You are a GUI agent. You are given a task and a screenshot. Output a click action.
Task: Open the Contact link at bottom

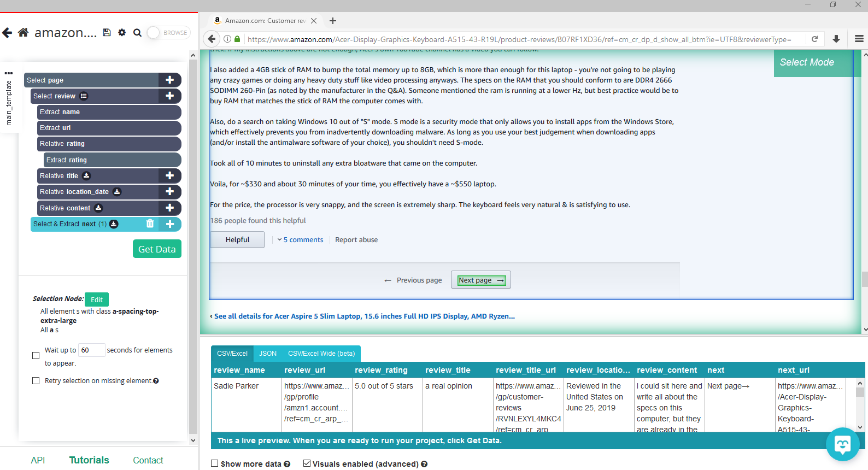point(148,461)
